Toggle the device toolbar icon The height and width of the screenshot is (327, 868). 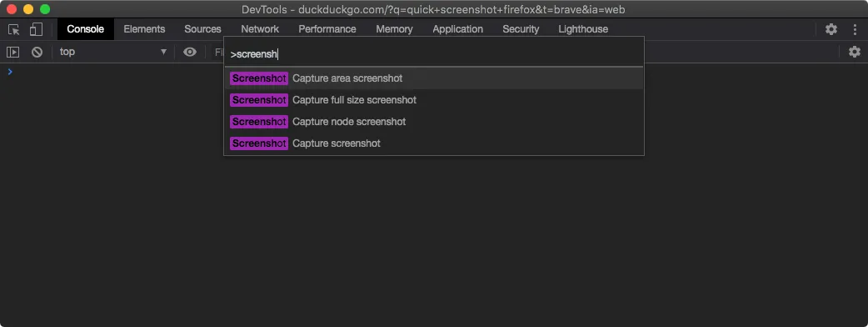tap(36, 29)
